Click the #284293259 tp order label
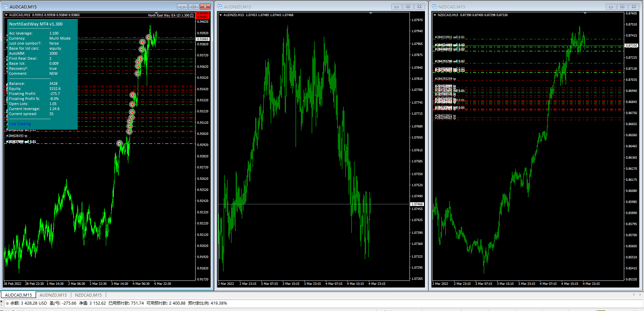This screenshot has width=644, height=311. tap(445, 79)
